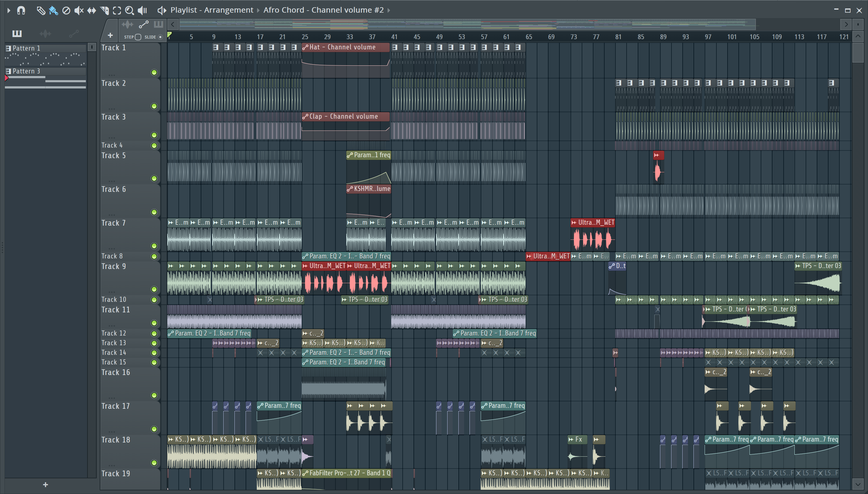Open the Fx clip menu icon on Track 18

tap(571, 439)
